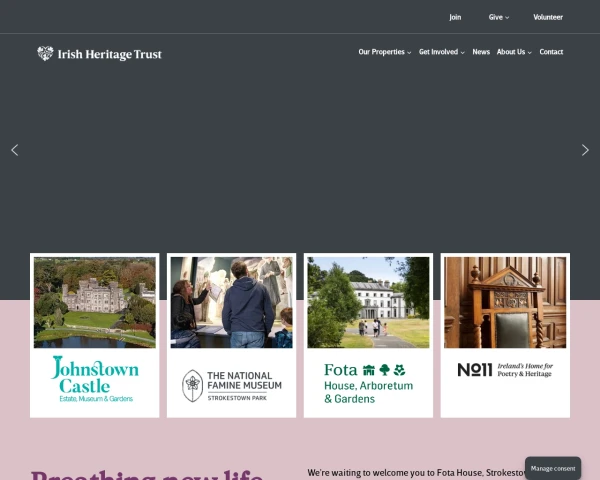Click Johnstown Castle aerial photo
This screenshot has width=600, height=480.
pos(95,302)
